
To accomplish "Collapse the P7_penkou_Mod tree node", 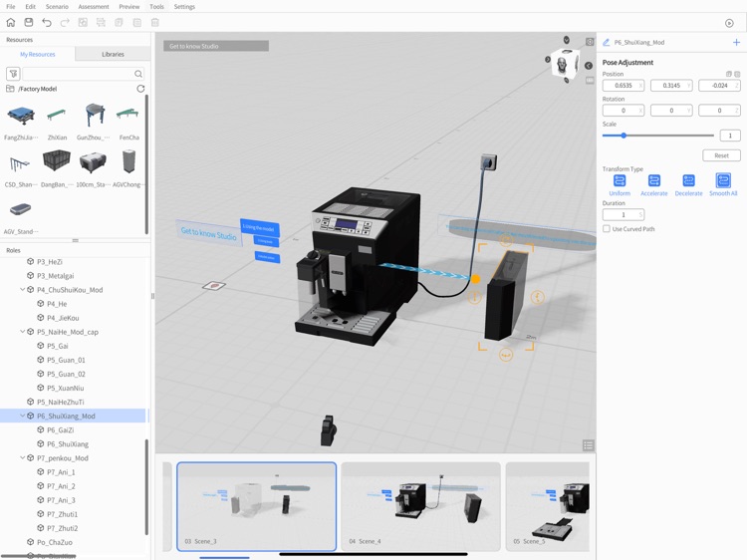I will 23,458.
